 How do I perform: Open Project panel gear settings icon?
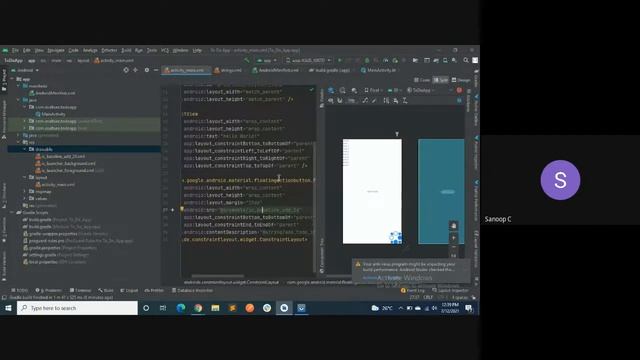(147, 70)
